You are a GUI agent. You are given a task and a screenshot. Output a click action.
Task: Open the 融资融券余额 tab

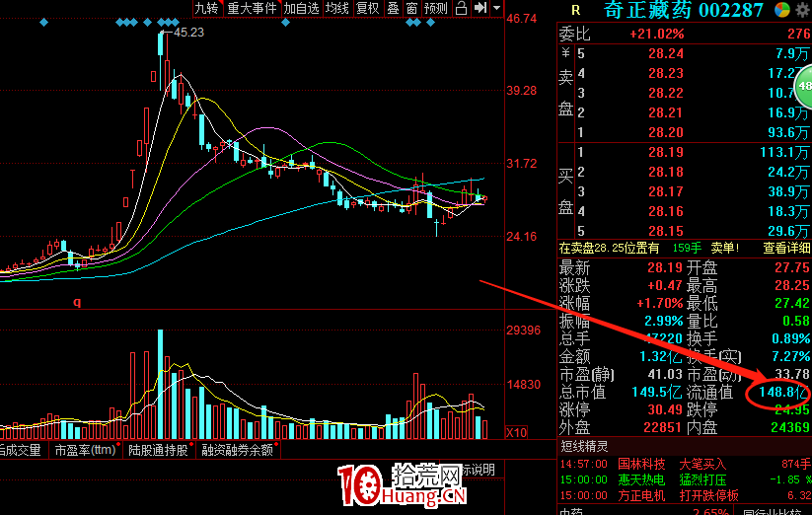(237, 450)
